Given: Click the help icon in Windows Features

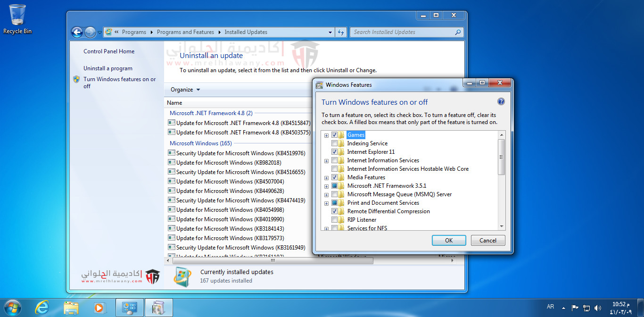Looking at the screenshot, I should click(501, 102).
